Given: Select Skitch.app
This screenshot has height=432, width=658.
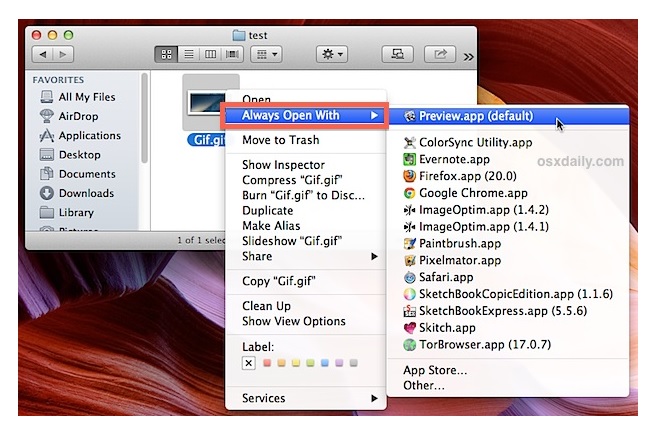Looking at the screenshot, I should 508,327.
